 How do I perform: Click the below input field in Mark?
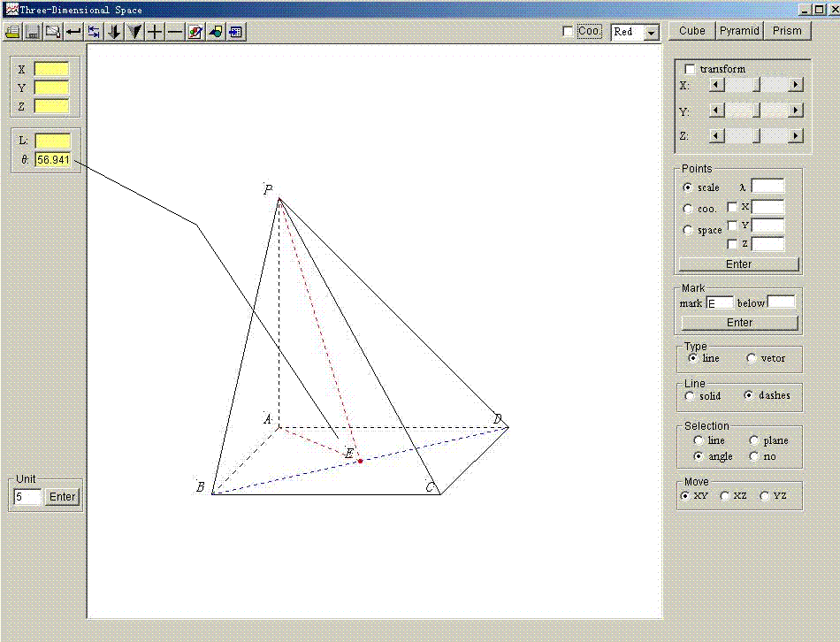tap(781, 302)
